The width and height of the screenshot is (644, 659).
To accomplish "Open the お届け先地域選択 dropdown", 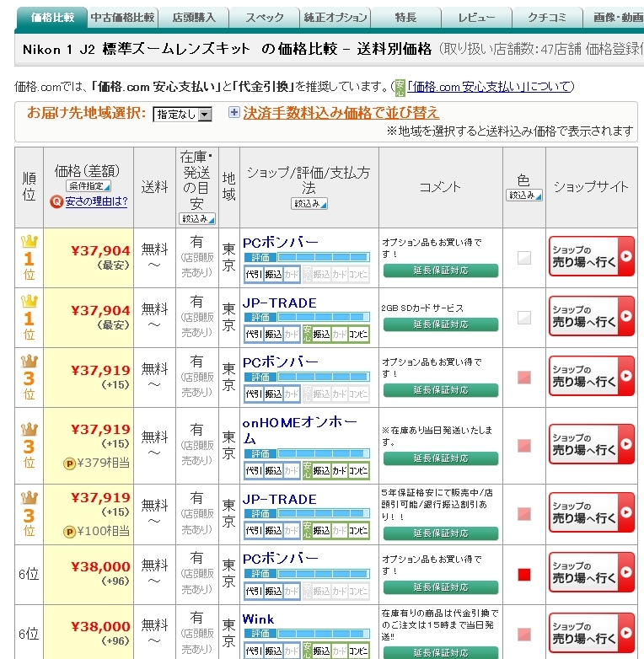I will [x=182, y=114].
